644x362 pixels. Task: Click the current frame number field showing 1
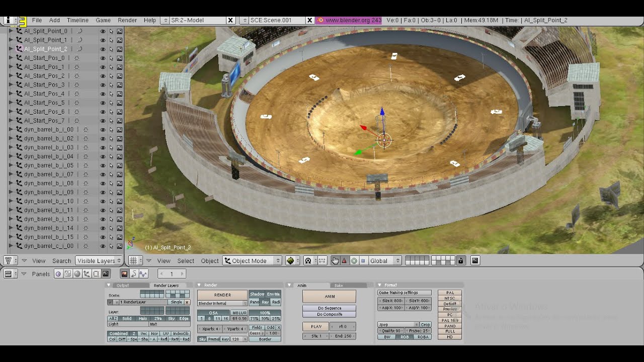click(172, 274)
